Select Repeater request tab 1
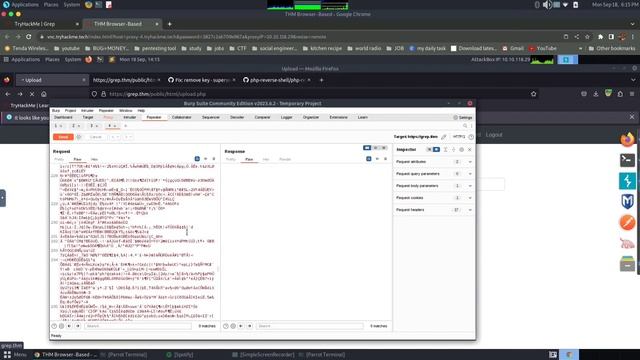640x360 pixels. pyautogui.click(x=58, y=126)
